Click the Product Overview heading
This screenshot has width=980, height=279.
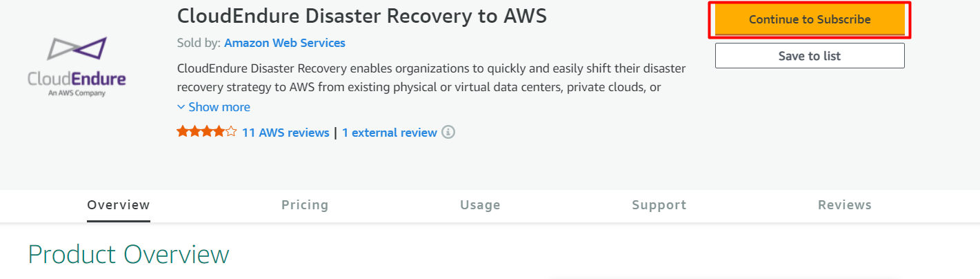tap(128, 255)
